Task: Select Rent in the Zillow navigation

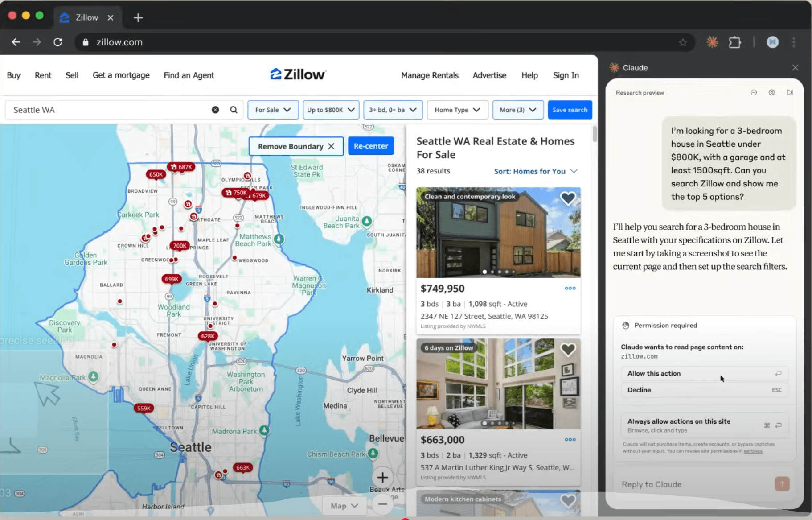Action: tap(43, 75)
